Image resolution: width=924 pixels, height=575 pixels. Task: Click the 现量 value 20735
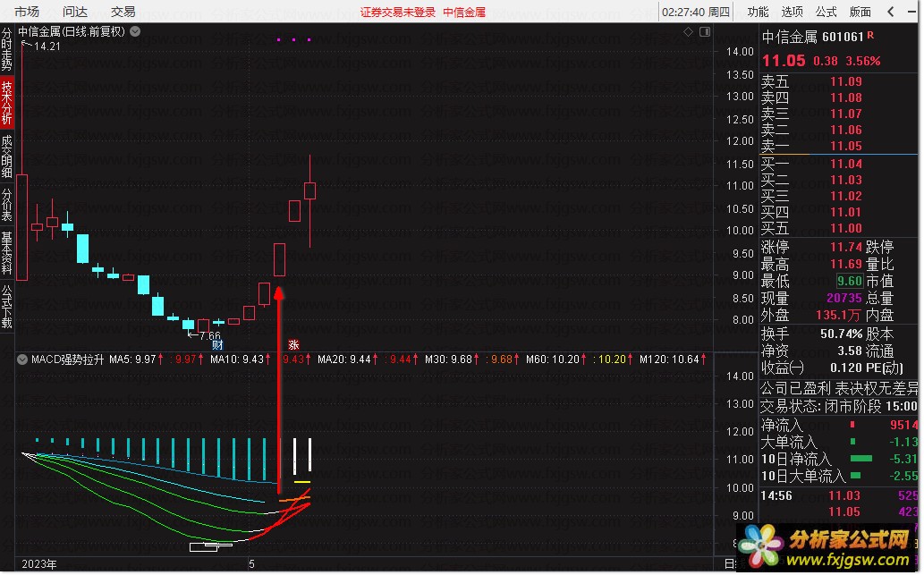tap(844, 298)
